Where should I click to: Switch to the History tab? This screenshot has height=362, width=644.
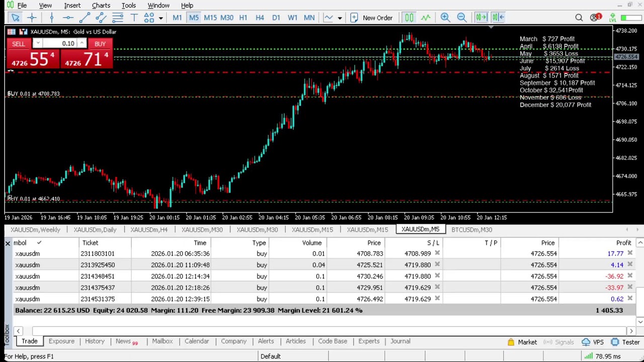(x=95, y=341)
